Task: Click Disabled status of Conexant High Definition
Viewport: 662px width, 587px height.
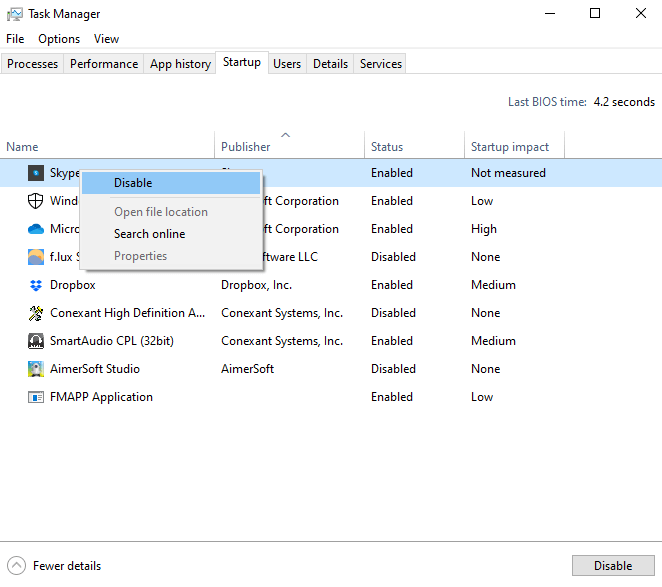Action: click(393, 313)
